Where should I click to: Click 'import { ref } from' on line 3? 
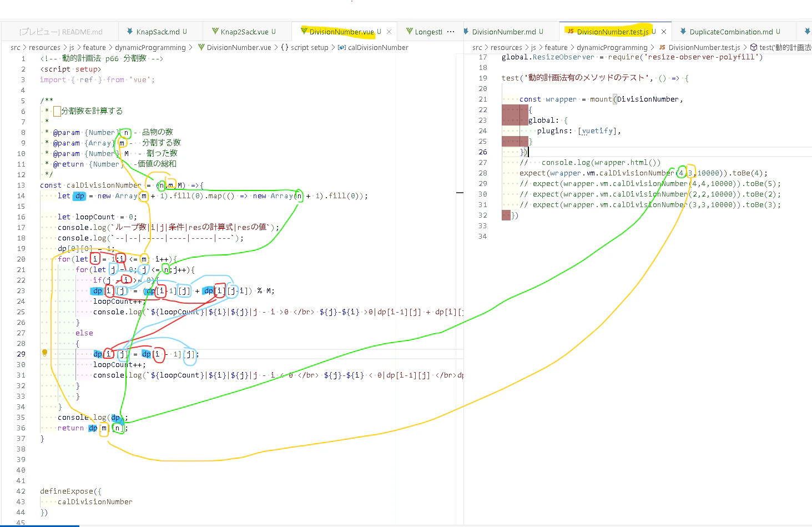pos(82,80)
